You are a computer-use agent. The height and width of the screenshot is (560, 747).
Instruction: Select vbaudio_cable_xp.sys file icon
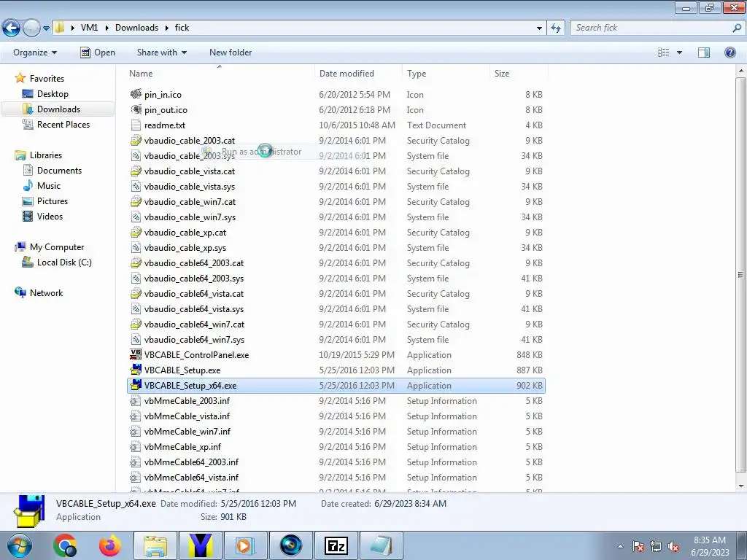(x=136, y=248)
